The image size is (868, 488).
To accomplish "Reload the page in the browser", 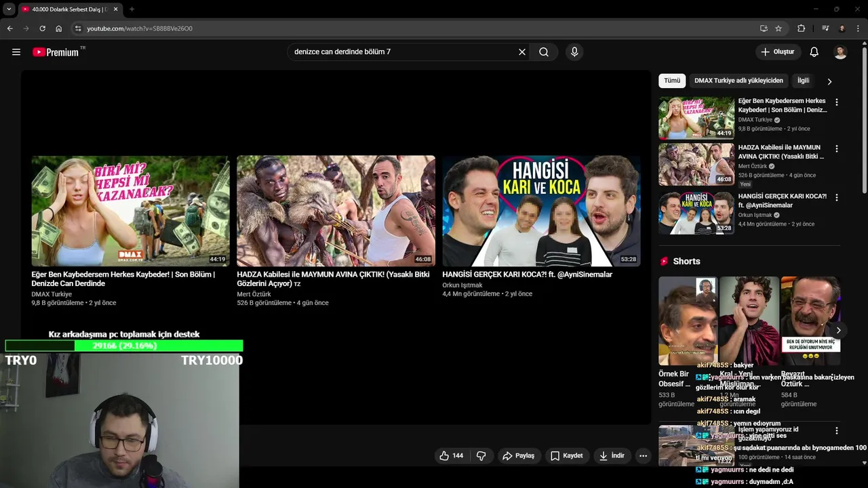I will [x=42, y=28].
